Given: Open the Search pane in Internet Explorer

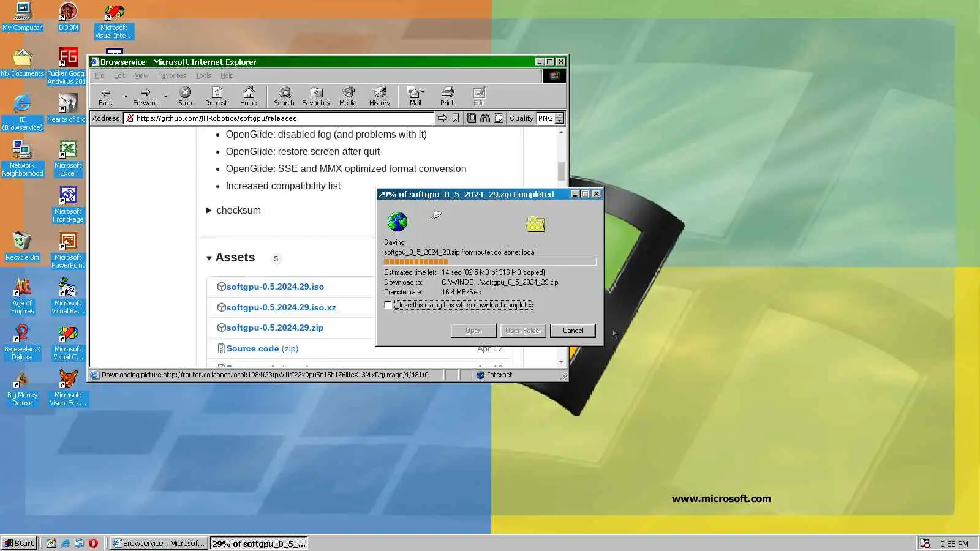Looking at the screenshot, I should click(284, 96).
